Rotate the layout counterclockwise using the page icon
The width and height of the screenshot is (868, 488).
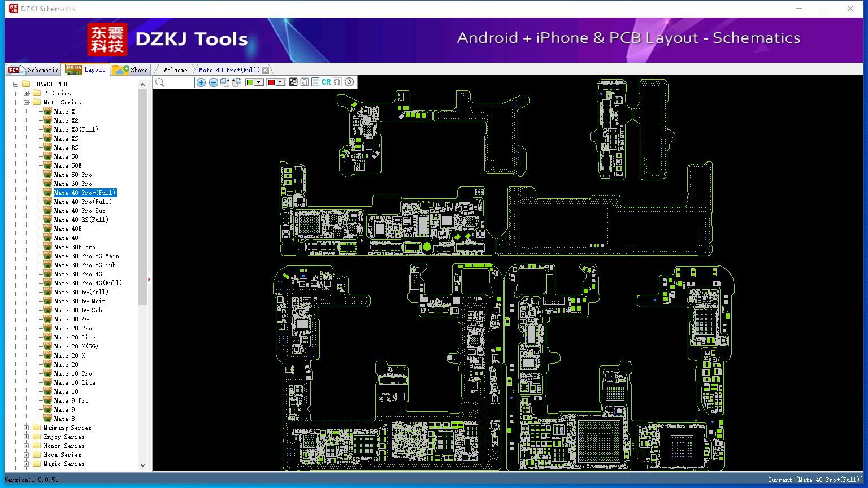[x=237, y=82]
